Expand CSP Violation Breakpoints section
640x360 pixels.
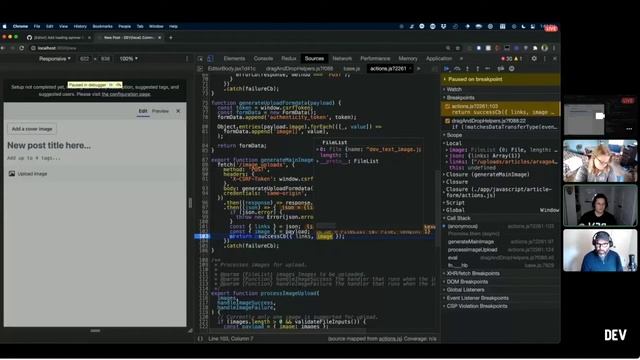(x=476, y=306)
